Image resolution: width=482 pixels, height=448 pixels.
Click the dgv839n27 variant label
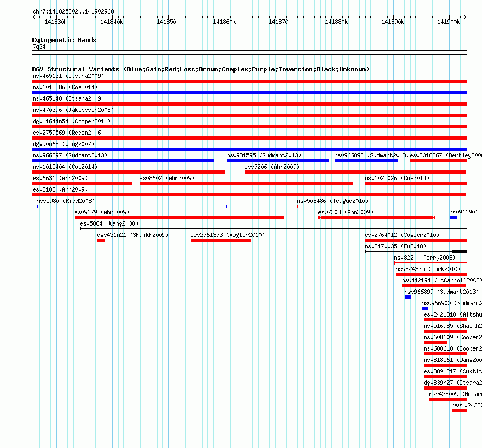pyautogui.click(x=453, y=383)
